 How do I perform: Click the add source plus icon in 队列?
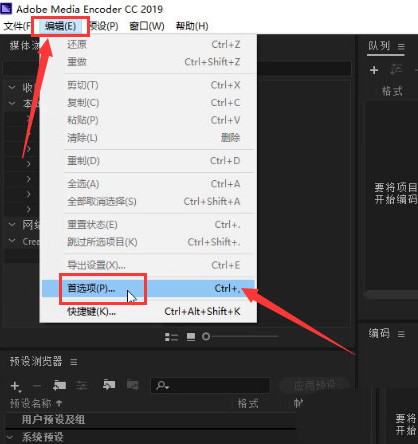click(374, 70)
